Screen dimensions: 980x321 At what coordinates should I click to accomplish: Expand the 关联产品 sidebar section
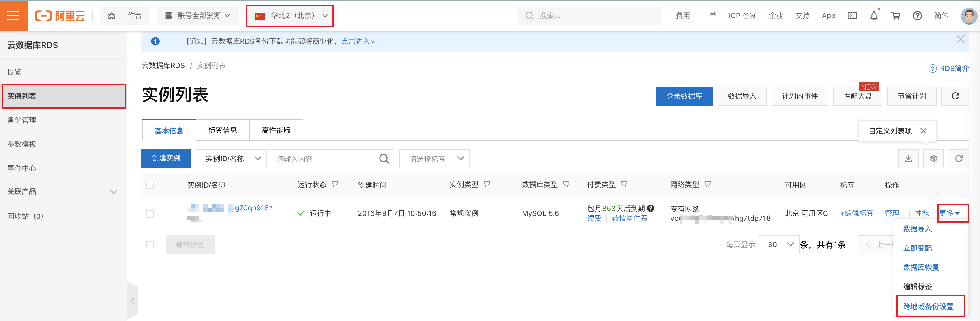64,192
